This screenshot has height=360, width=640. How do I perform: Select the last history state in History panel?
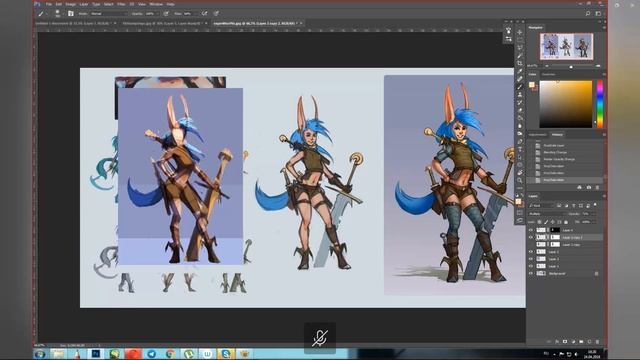(x=565, y=180)
